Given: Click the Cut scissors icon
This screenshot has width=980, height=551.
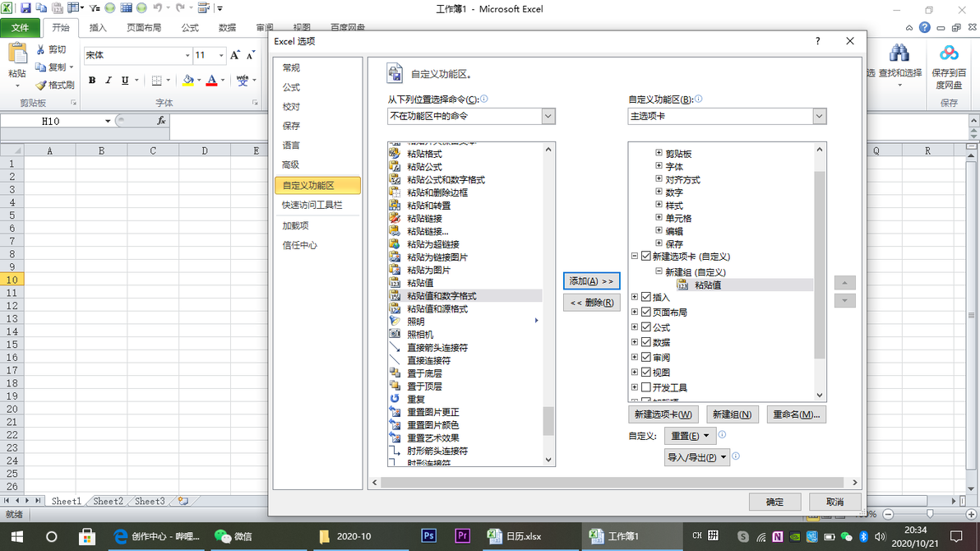Looking at the screenshot, I should [40, 49].
